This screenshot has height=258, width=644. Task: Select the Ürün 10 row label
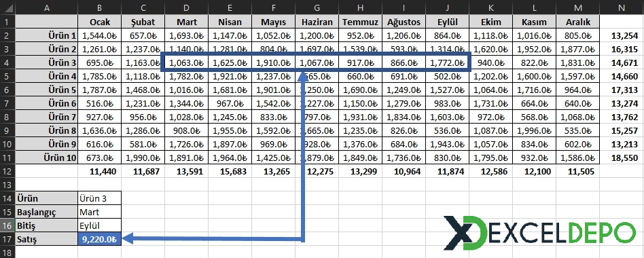point(46,158)
